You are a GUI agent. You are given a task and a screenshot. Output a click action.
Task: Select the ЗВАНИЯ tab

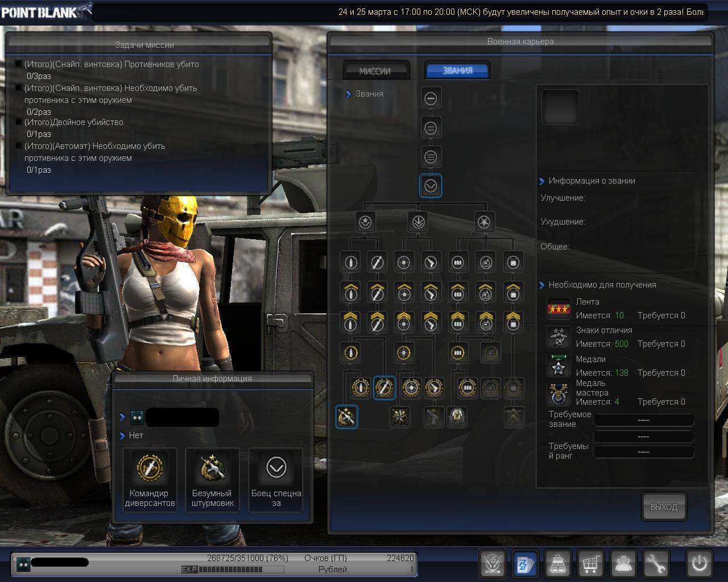pyautogui.click(x=457, y=70)
